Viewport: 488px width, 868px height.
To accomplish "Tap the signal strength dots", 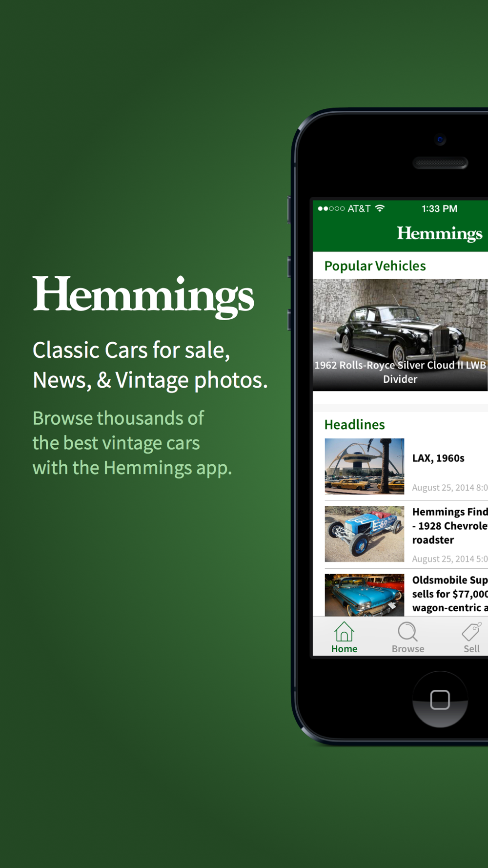I will pos(331,208).
